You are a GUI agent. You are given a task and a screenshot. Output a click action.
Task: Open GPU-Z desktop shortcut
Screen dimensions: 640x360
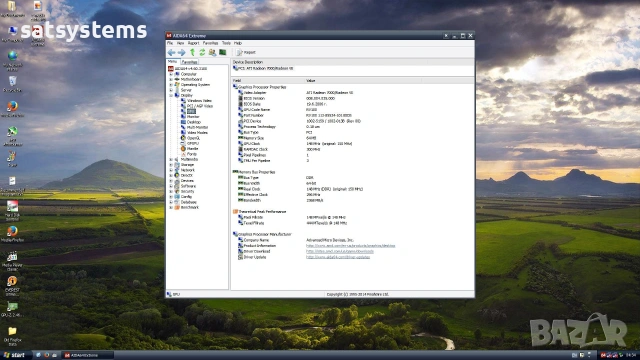12,310
